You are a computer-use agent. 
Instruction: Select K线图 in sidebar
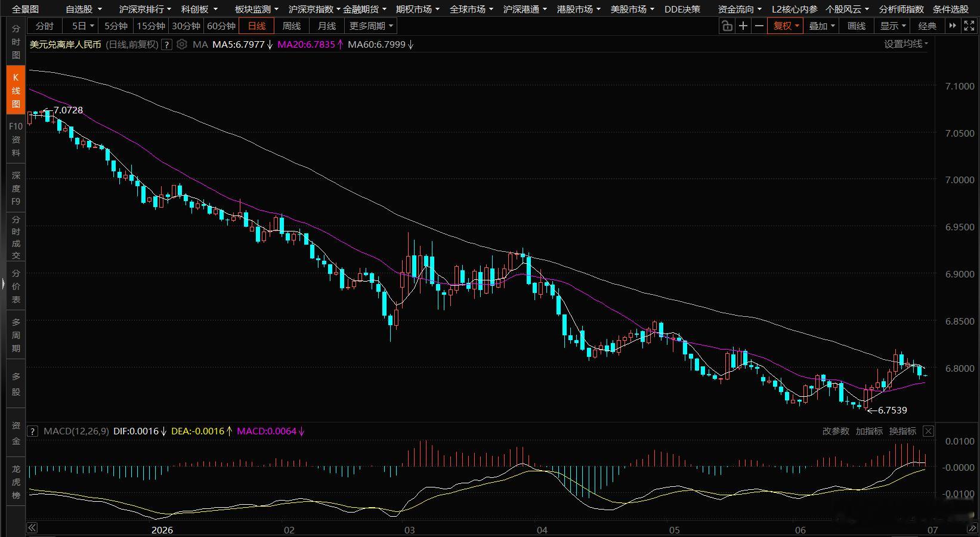[x=16, y=90]
